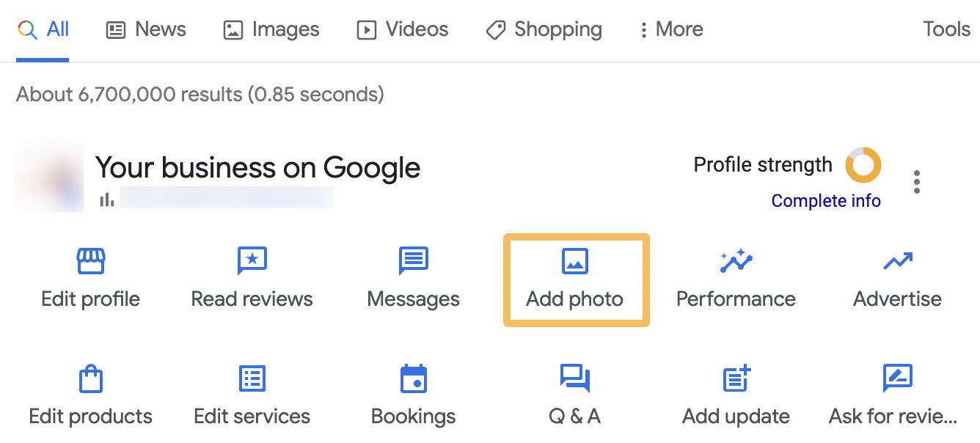The height and width of the screenshot is (443, 980).
Task: Open the three-dot overflow menu
Action: pyautogui.click(x=916, y=181)
